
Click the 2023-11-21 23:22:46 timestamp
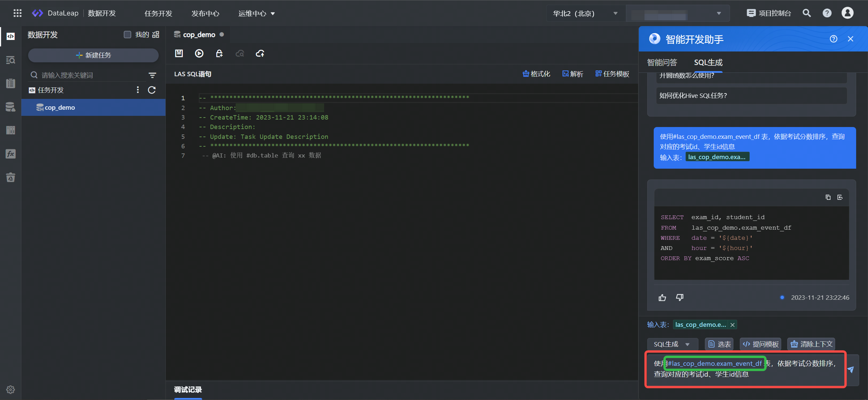tap(820, 297)
